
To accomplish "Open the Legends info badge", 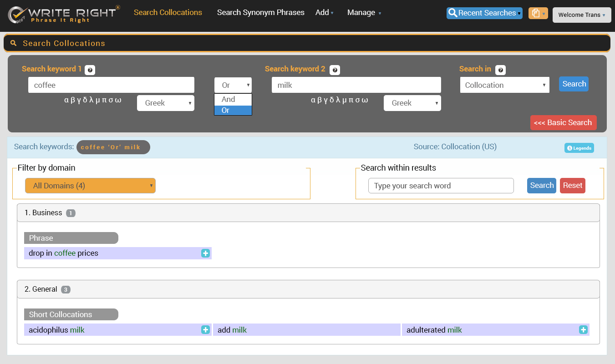I will click(579, 148).
